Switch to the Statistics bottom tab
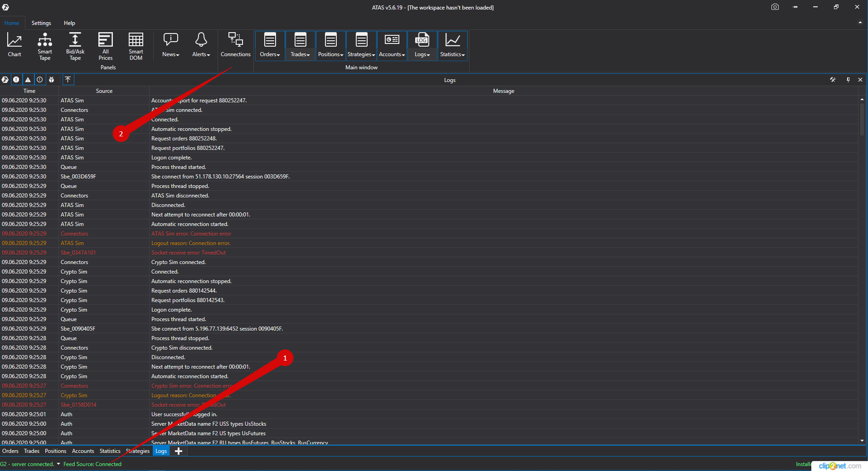 coord(110,451)
